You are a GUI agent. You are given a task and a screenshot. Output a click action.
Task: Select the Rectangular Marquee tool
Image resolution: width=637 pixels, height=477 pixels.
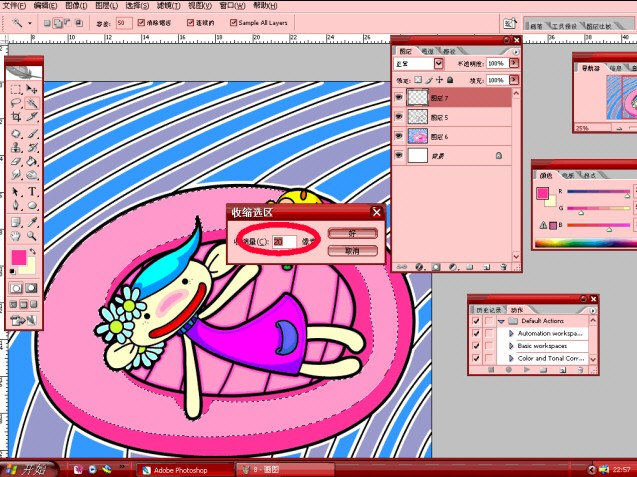click(x=16, y=90)
